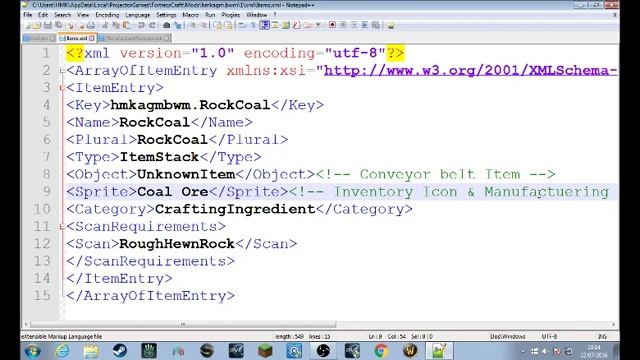This screenshot has width=640, height=360.
Task: Click the system tray volume icon
Action: tap(545, 351)
